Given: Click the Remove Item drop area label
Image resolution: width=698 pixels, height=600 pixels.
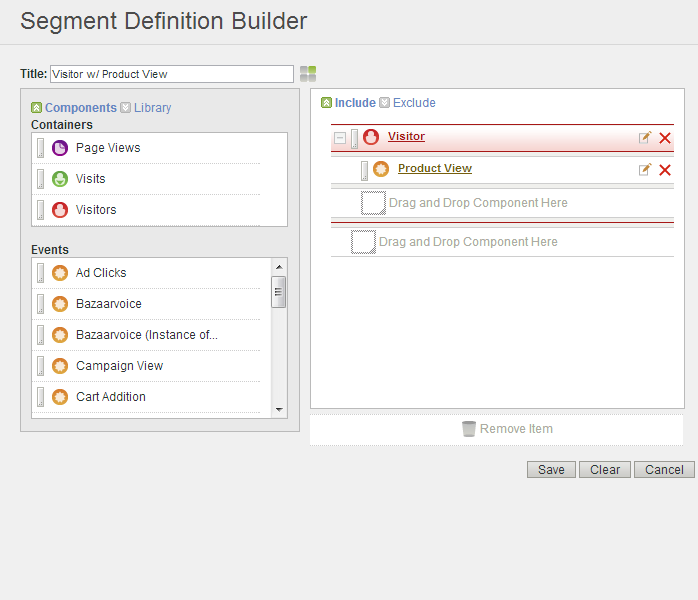Looking at the screenshot, I should click(x=516, y=429).
